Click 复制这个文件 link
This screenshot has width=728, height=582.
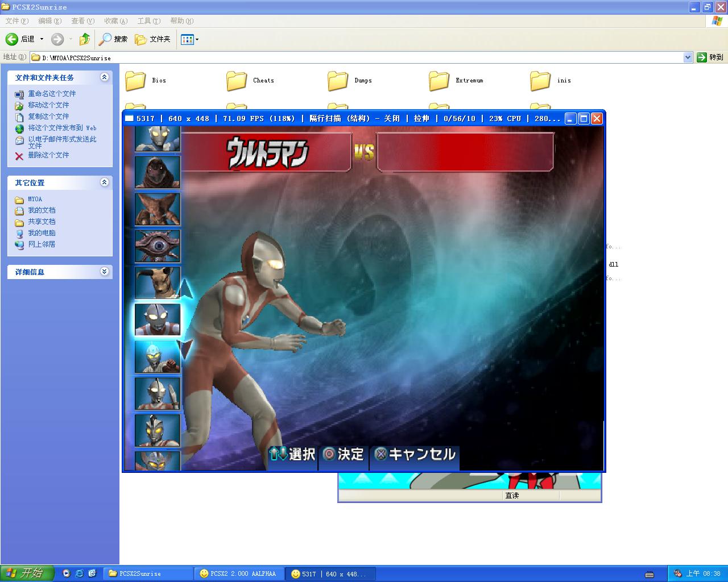point(48,117)
